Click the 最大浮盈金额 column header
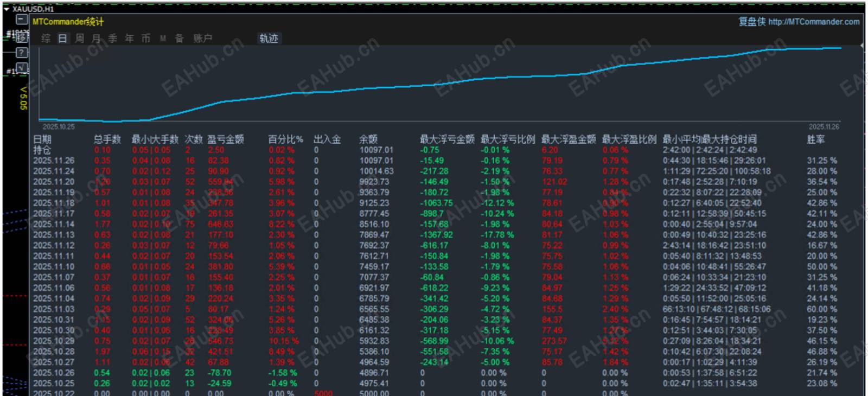Screen dimensions: 868x396 click(x=569, y=139)
